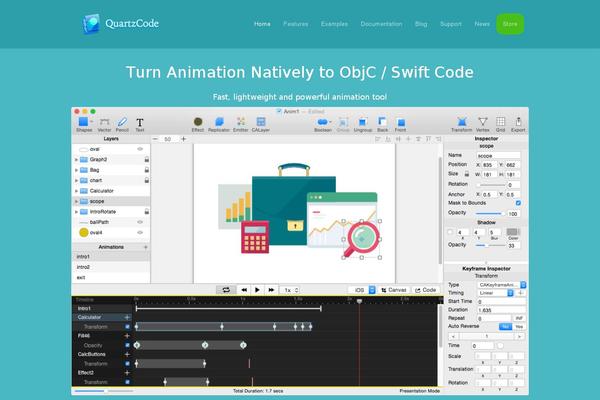Click the shadow Color swatch
This screenshot has height=400, width=600.
pos(513,232)
